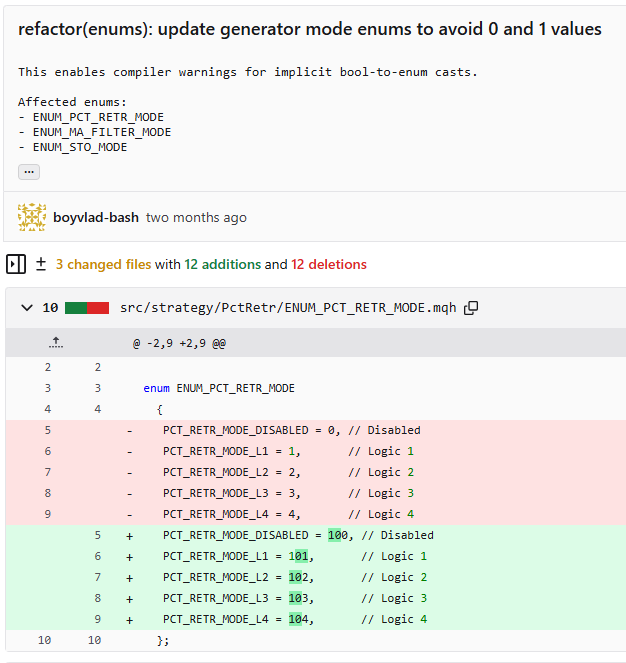Image resolution: width=626 pixels, height=663 pixels.
Task: Click the minus marker on the deleted PCT_RETR_MODE_L3 line
Action: click(x=129, y=493)
